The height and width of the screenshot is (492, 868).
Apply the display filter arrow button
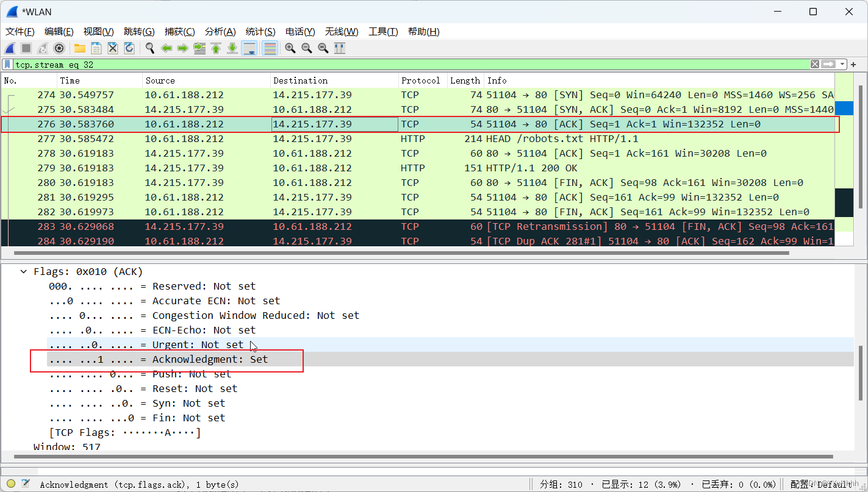[828, 64]
